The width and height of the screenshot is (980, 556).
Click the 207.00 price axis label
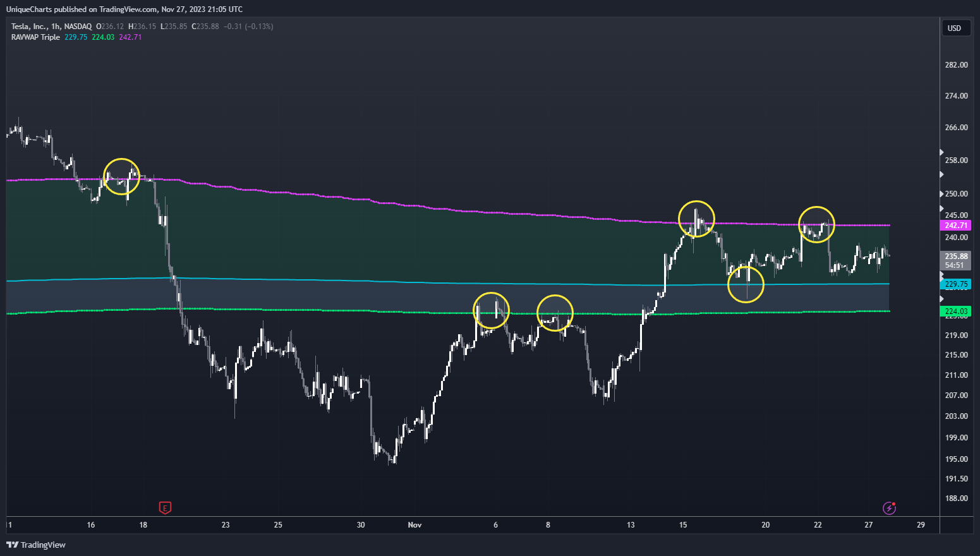(956, 396)
